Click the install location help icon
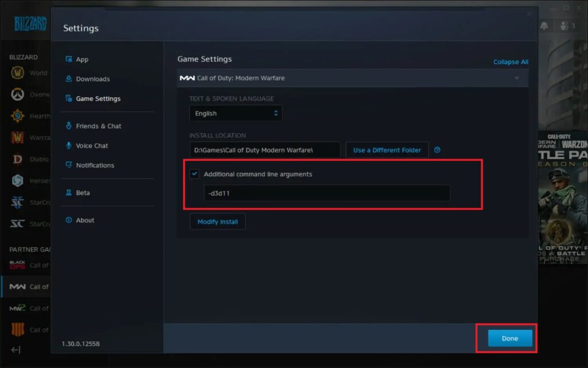The width and height of the screenshot is (588, 368). tap(437, 150)
